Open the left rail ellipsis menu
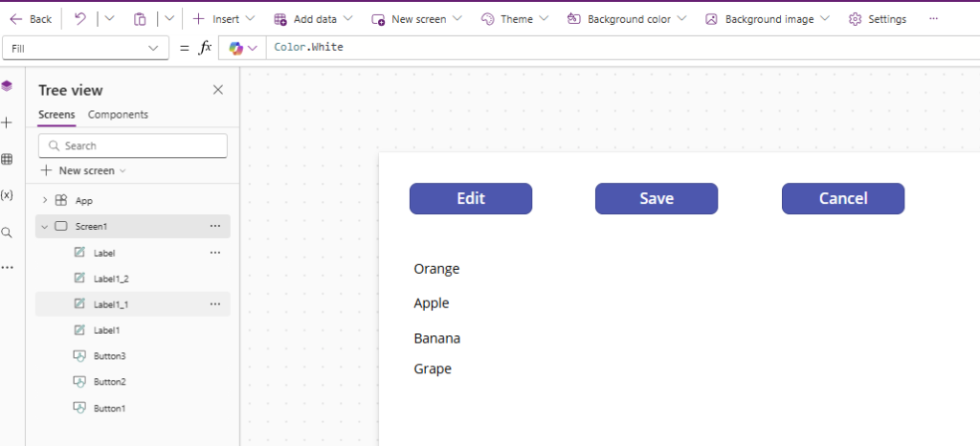Image resolution: width=980 pixels, height=446 pixels. [x=7, y=267]
